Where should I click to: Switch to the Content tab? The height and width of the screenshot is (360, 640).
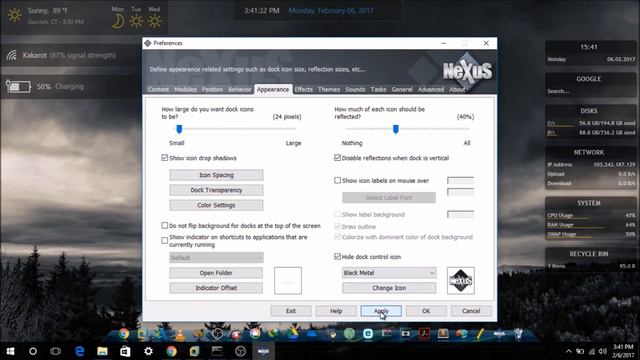tap(158, 89)
